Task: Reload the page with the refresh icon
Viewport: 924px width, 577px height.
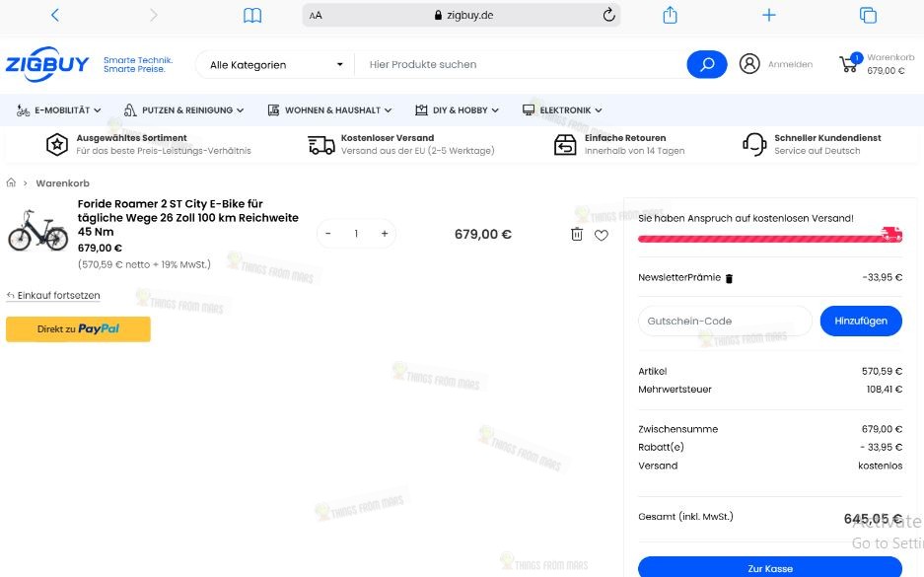Action: 608,16
